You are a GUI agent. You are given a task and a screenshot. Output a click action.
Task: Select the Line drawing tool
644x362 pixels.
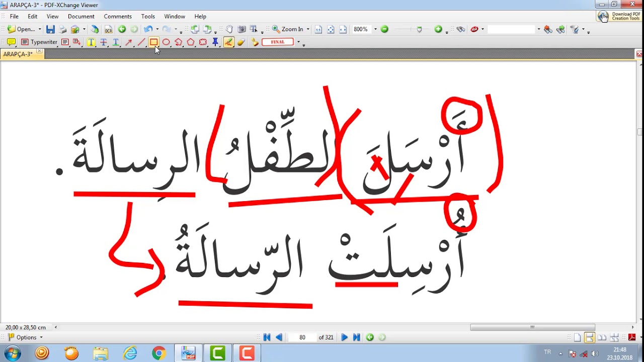(141, 42)
